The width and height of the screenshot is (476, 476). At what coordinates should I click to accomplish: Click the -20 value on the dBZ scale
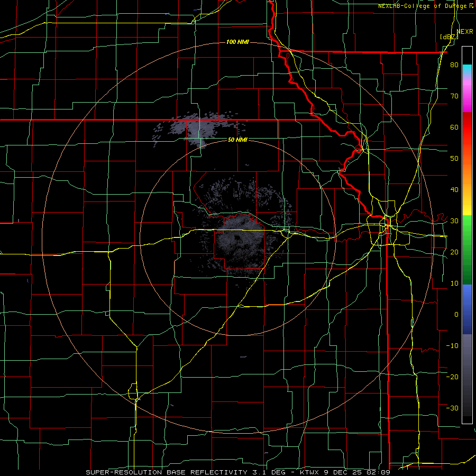click(452, 377)
